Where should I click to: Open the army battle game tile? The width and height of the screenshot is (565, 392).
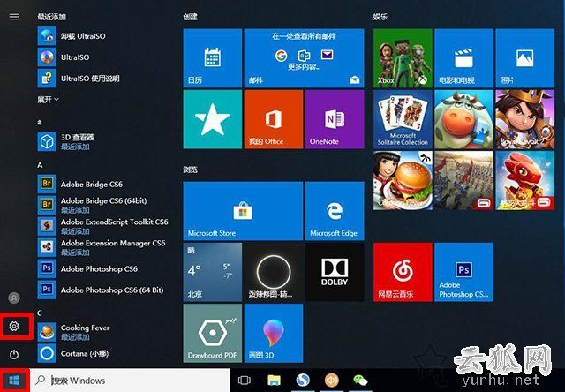click(463, 180)
